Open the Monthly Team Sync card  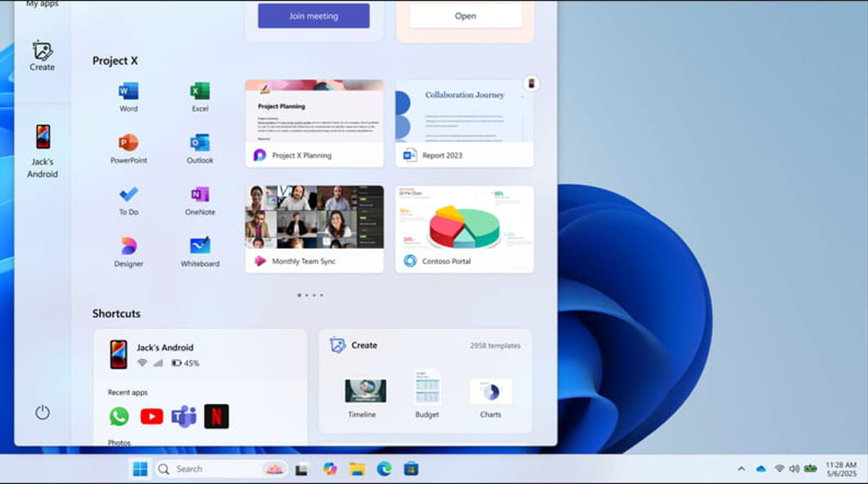[x=314, y=229]
